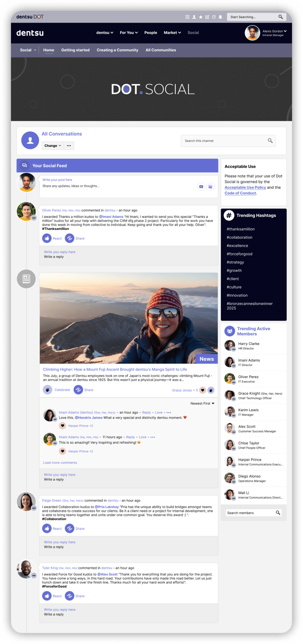
Task: Click the All Conversations channel avatar icon
Action: pyautogui.click(x=30, y=141)
